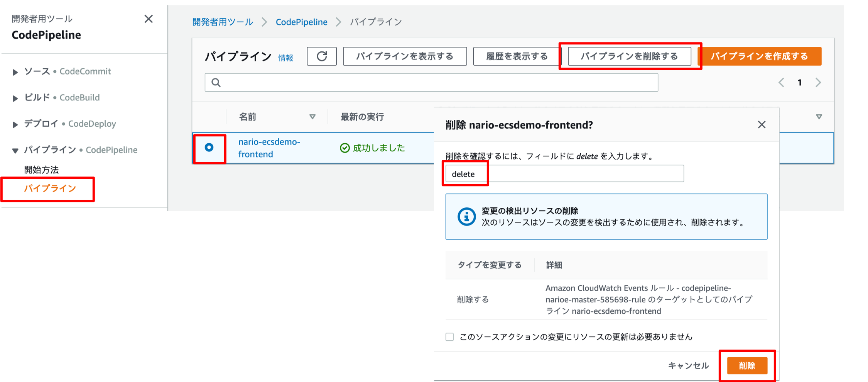Click the green success status icon
This screenshot has height=382, width=868.
[344, 148]
